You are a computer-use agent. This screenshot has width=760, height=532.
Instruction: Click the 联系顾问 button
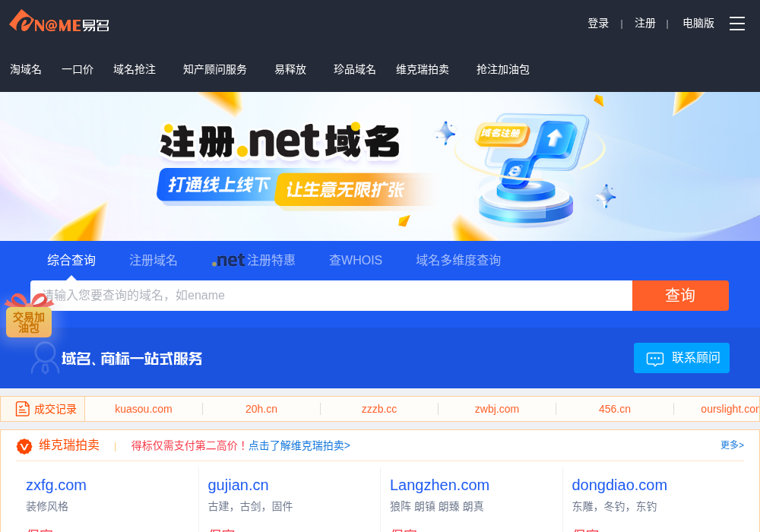(681, 358)
